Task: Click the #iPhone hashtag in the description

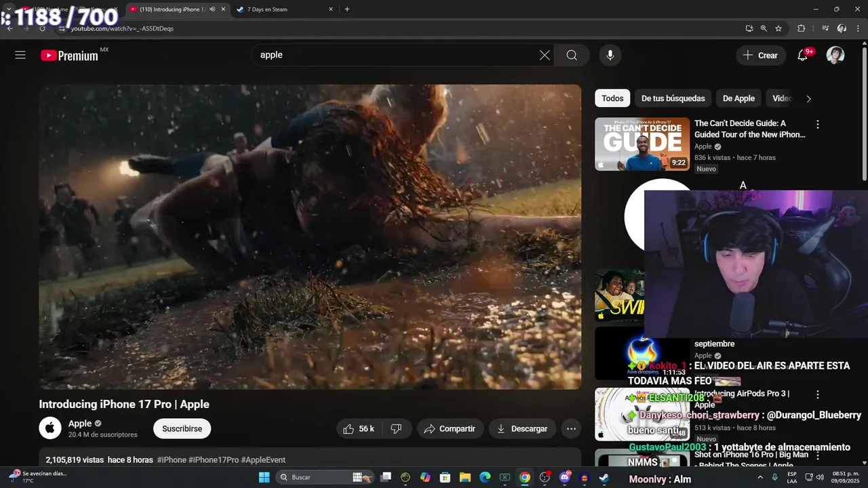Action: pyautogui.click(x=172, y=460)
